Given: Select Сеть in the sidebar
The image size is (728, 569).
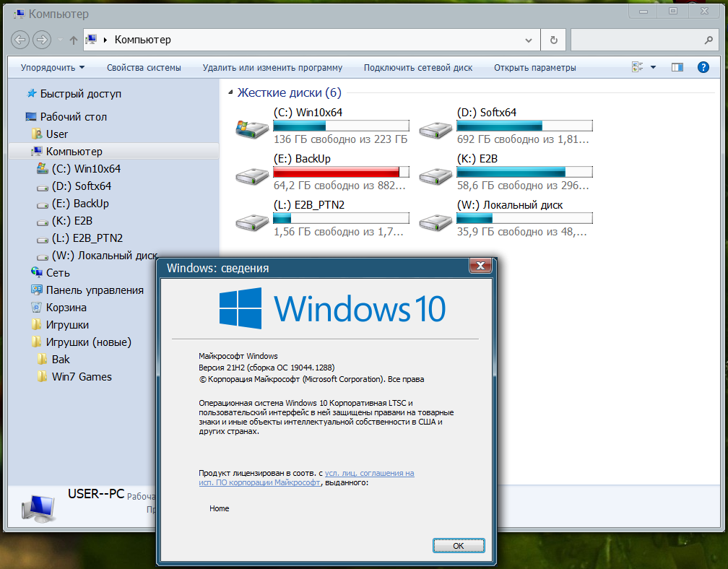Looking at the screenshot, I should click(58, 273).
